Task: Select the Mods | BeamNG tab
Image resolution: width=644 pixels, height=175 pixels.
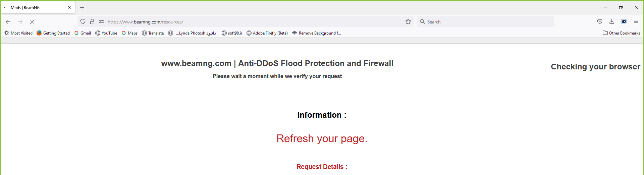Action: pos(34,7)
